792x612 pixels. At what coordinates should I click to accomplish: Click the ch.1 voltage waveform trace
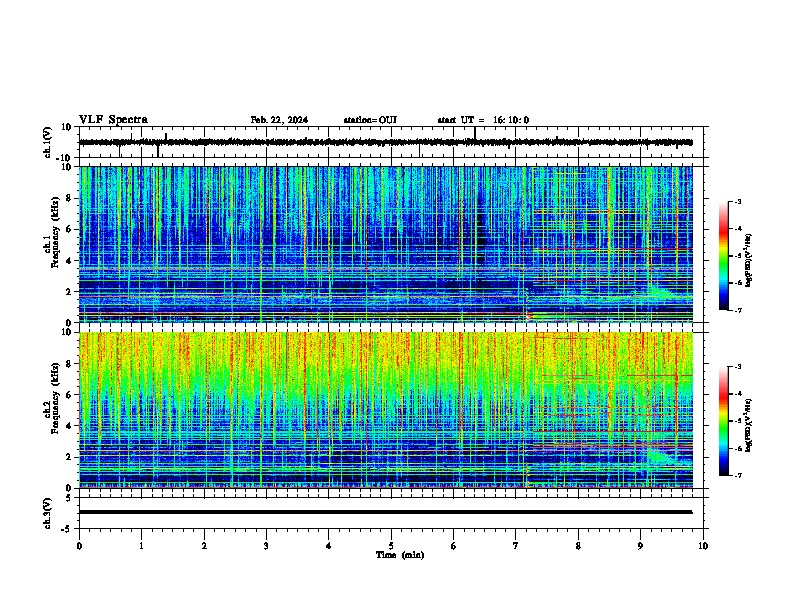click(386, 142)
